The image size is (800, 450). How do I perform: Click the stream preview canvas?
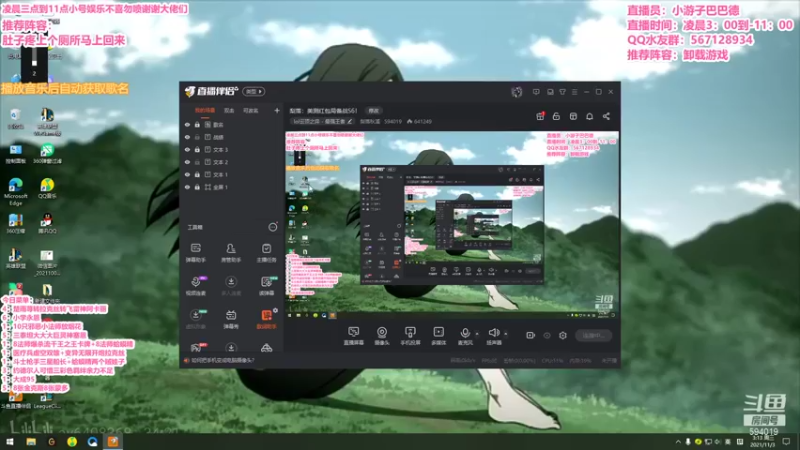(452, 225)
